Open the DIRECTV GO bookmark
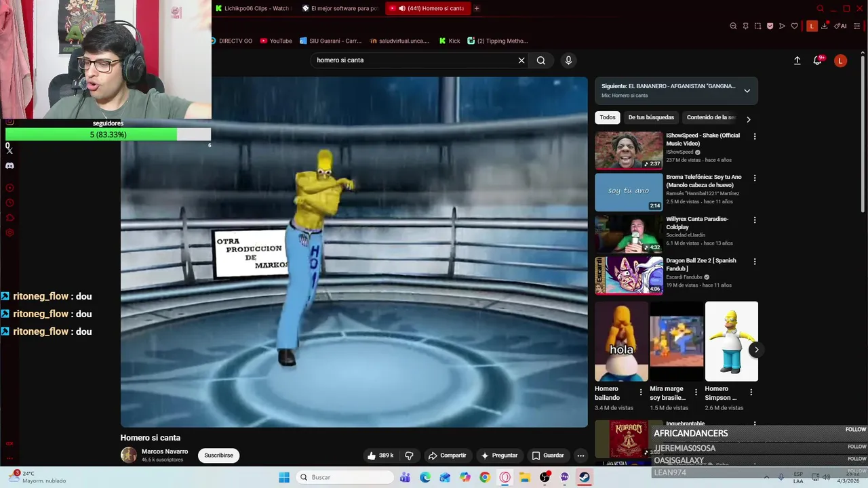Viewport: 868px width, 488px height. click(x=231, y=41)
